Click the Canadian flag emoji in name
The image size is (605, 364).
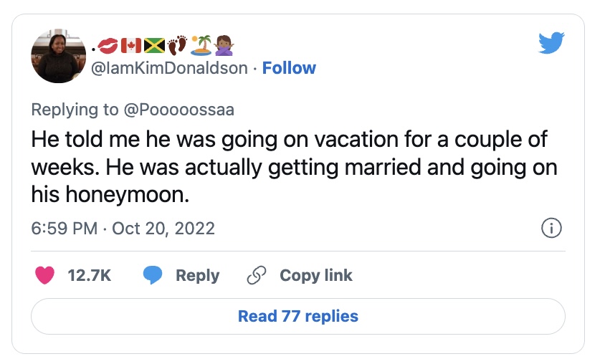131,47
